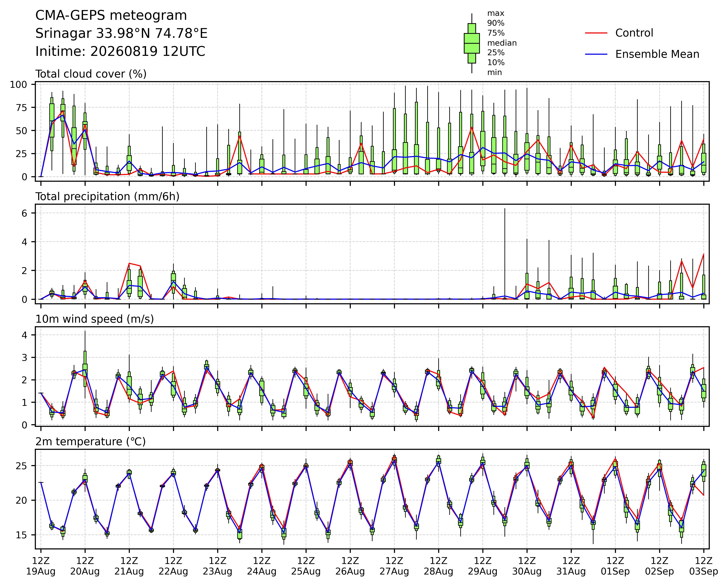Click the 12Z 19Aug time axis label
This screenshot has width=728, height=586.
41,566
